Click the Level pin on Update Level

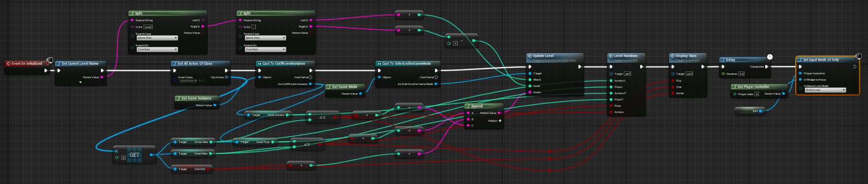[x=530, y=86]
